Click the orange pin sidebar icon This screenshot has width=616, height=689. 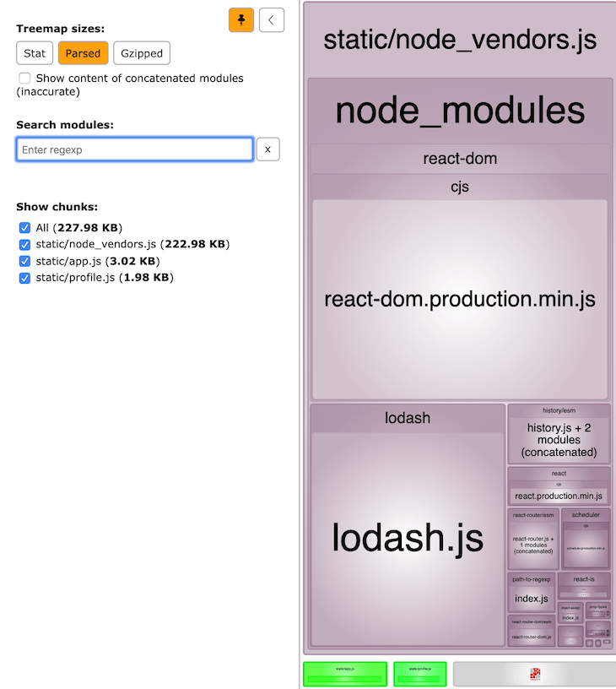[x=241, y=19]
